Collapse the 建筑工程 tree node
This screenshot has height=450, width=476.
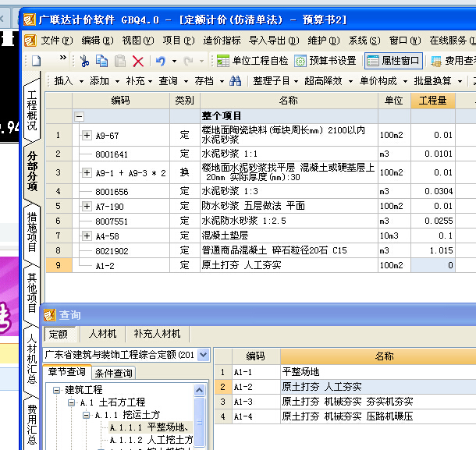56,390
